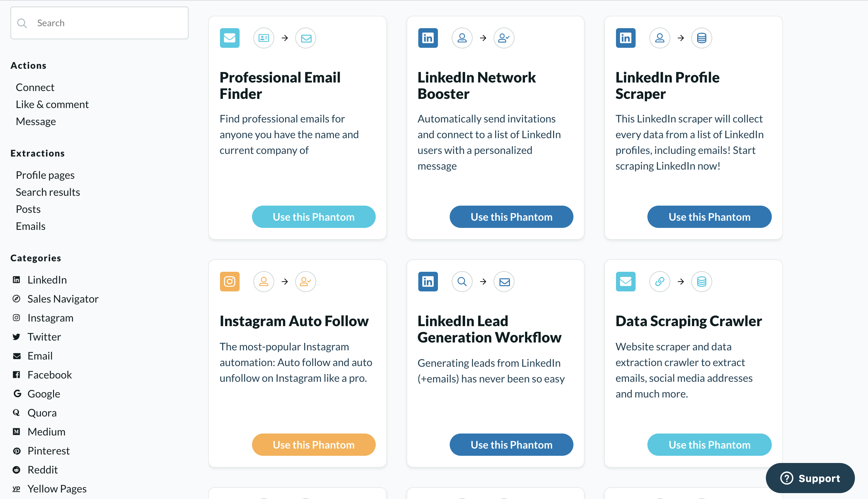Viewport: 868px width, 499px height.
Task: Filter by Sales Navigator category
Action: pyautogui.click(x=63, y=299)
